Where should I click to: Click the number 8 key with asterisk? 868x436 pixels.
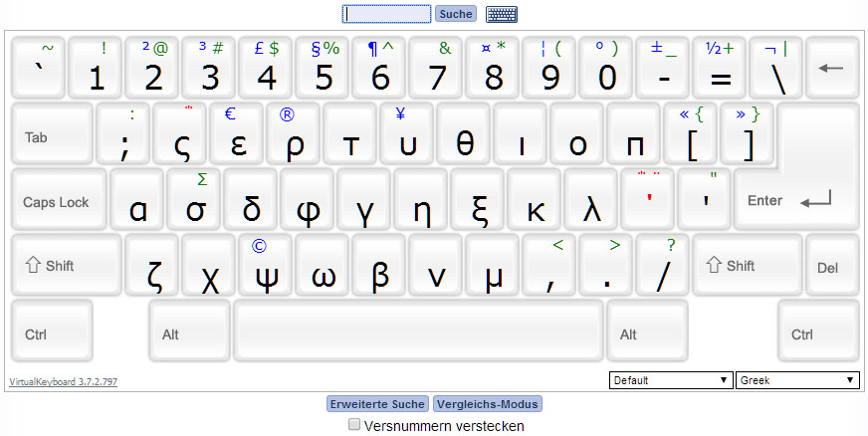tap(492, 68)
